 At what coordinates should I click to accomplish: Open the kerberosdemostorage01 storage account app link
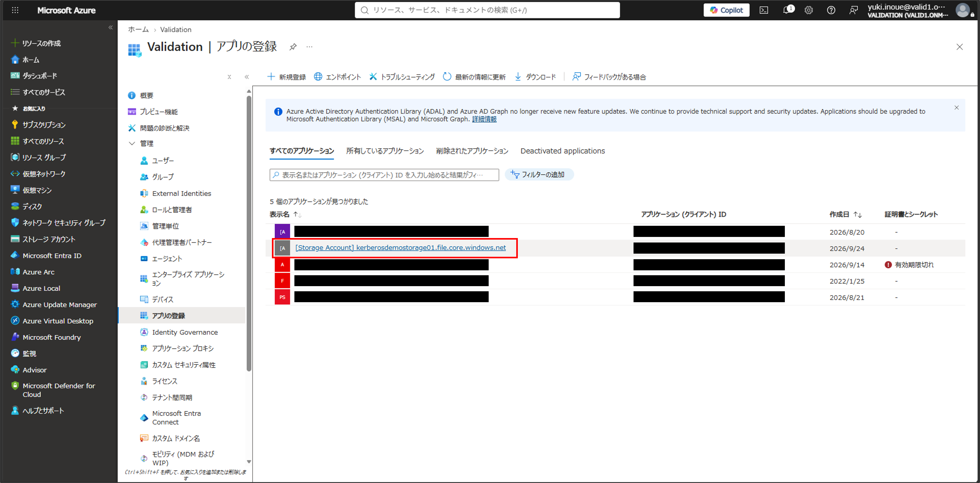click(x=401, y=248)
